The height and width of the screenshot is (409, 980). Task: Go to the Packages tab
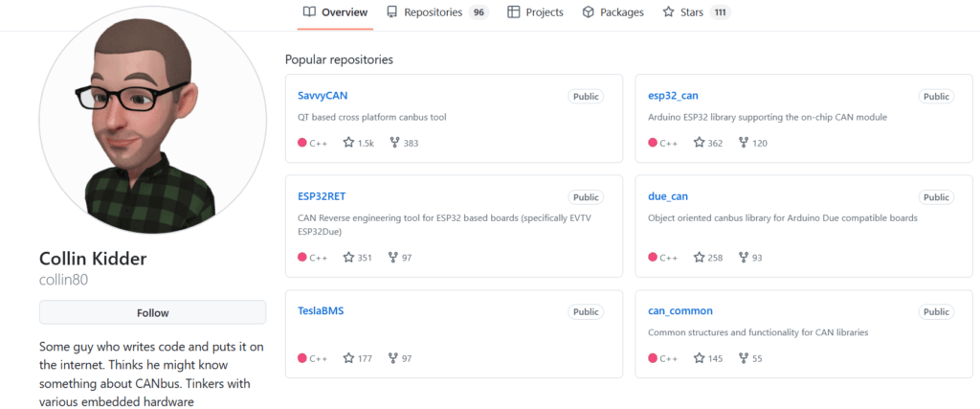pos(612,12)
